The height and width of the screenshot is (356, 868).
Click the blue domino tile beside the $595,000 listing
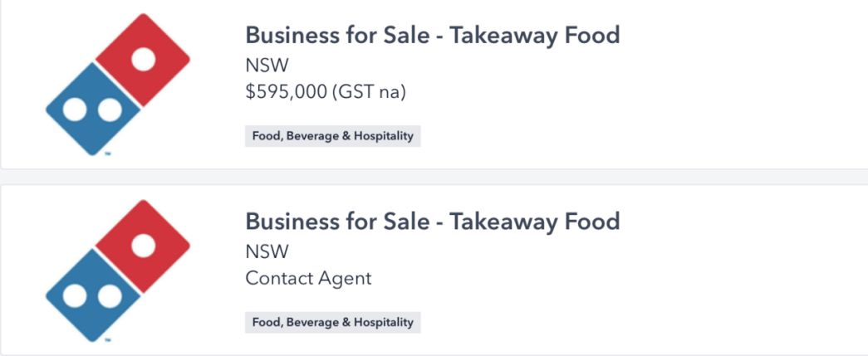point(93,109)
